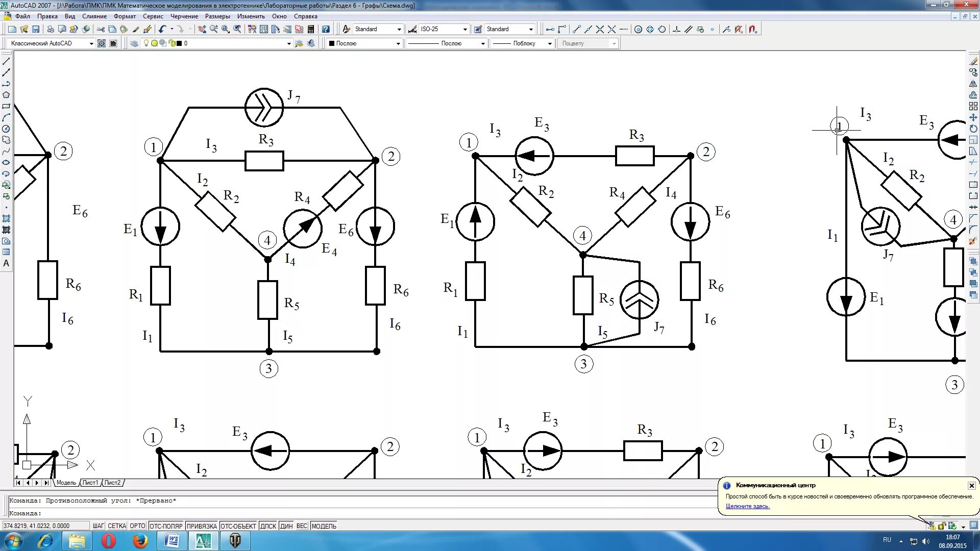Toggle ОРТО mode in status bar

click(x=137, y=526)
